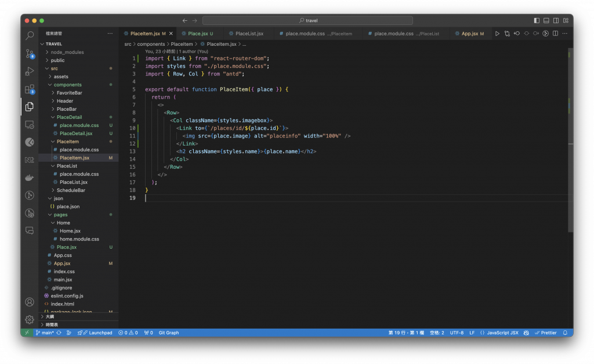Open the Docker view in activity bar
Viewport: 594px width, 364px height.
coord(30,178)
